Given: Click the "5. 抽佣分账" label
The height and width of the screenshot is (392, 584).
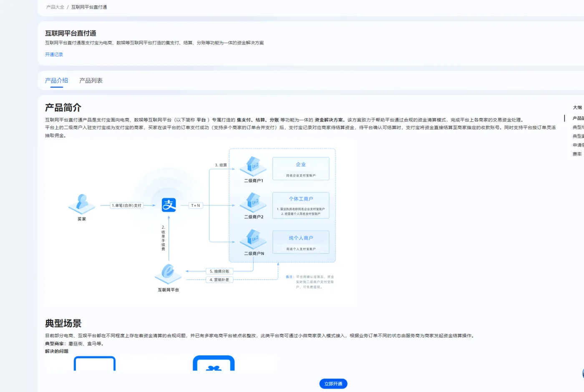Looking at the screenshot, I should click(219, 271).
